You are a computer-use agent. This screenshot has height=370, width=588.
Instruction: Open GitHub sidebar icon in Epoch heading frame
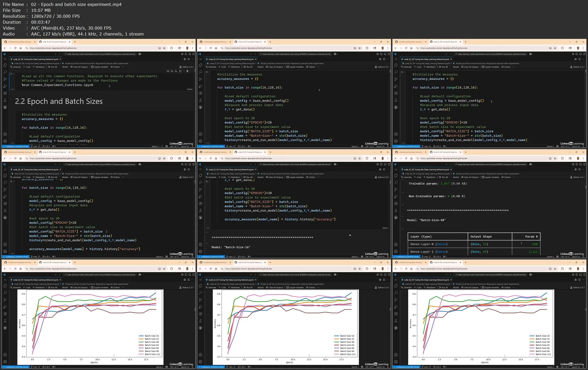pyautogui.click(x=5, y=107)
